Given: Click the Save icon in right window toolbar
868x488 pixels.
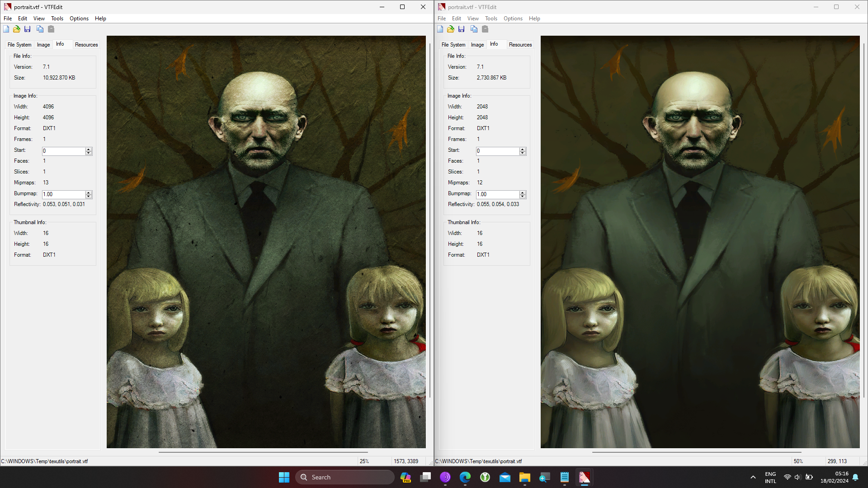Looking at the screenshot, I should (462, 29).
